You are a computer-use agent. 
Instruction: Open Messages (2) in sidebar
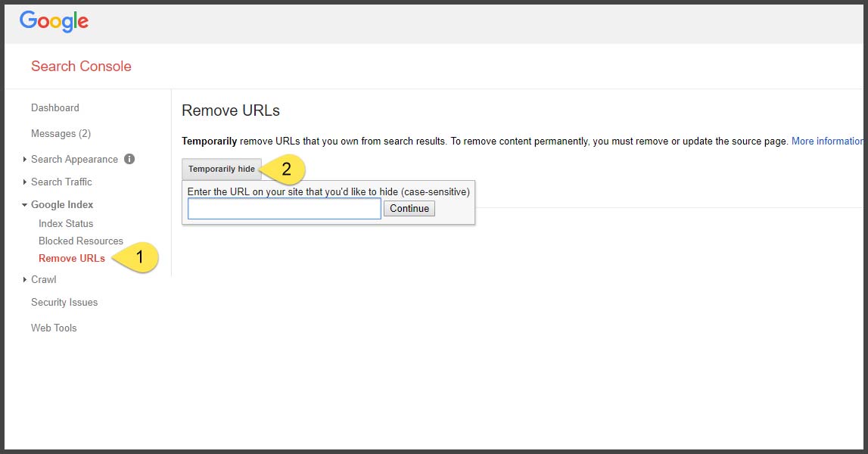point(61,133)
